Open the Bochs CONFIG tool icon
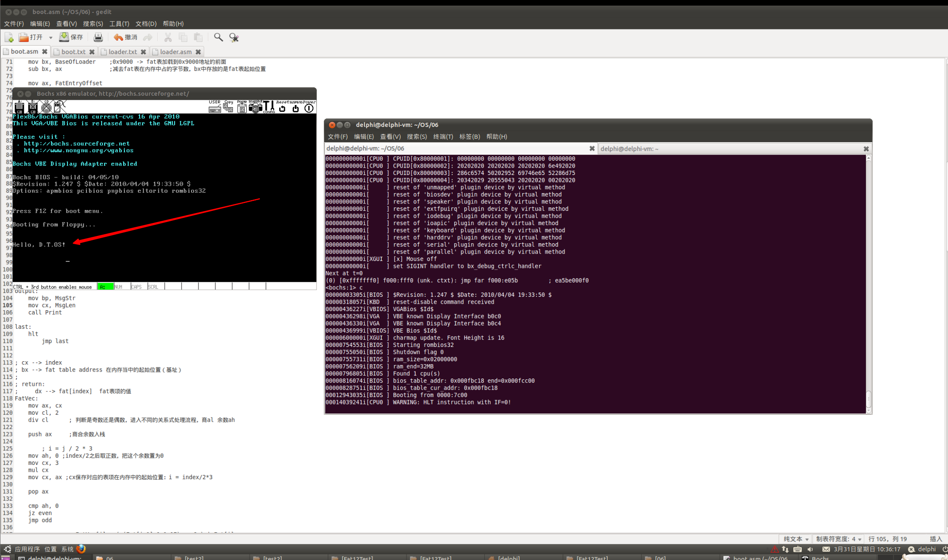Screen dimensions: 948x560 [x=268, y=107]
